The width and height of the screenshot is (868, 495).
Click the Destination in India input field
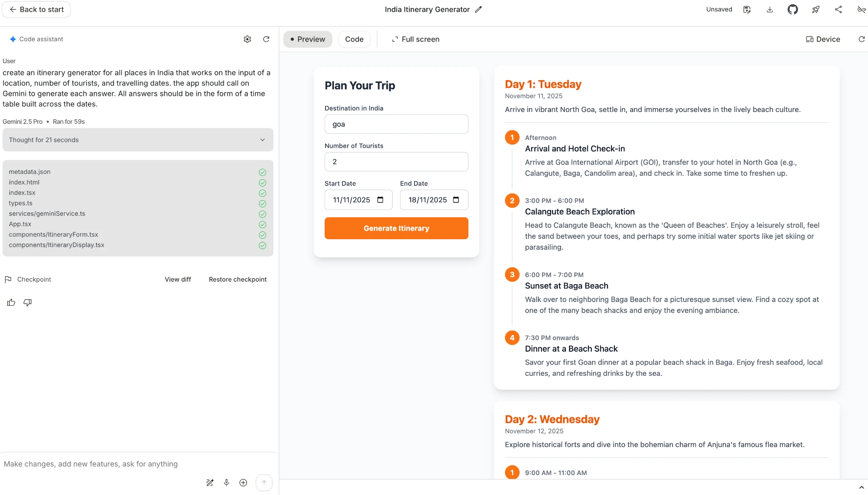[x=396, y=124]
